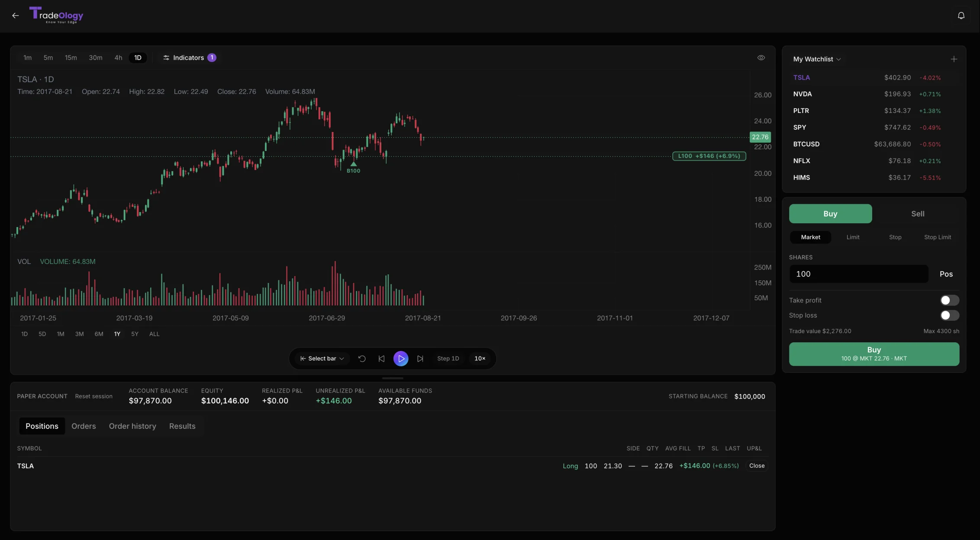The image size is (980, 540).
Task: Step back one bar in replay
Action: (x=381, y=359)
